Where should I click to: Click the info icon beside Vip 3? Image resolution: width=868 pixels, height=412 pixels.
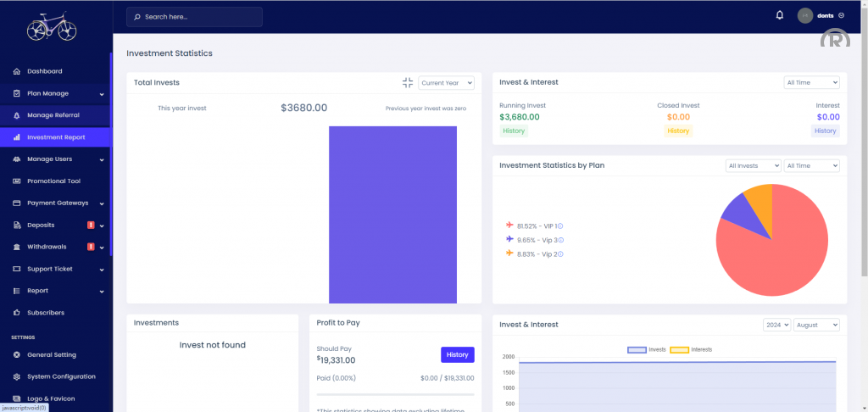pyautogui.click(x=561, y=240)
